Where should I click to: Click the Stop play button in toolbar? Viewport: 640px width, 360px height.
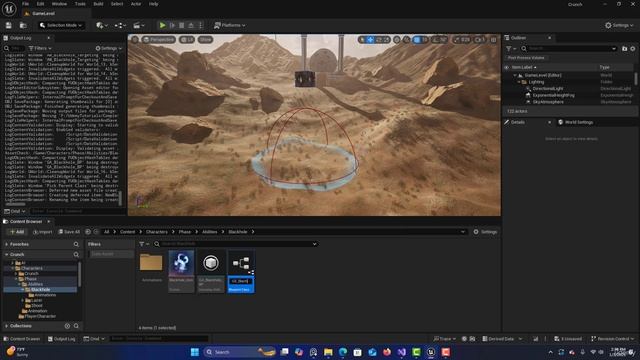182,25
